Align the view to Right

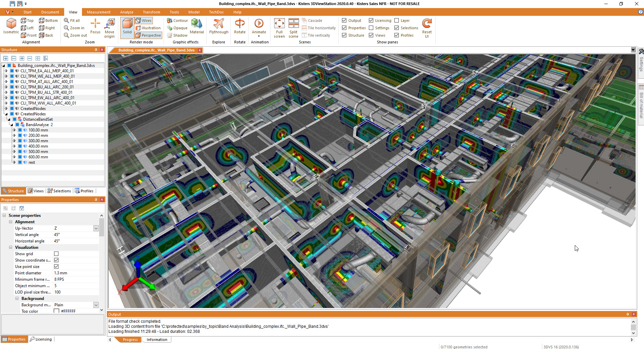pyautogui.click(x=47, y=28)
